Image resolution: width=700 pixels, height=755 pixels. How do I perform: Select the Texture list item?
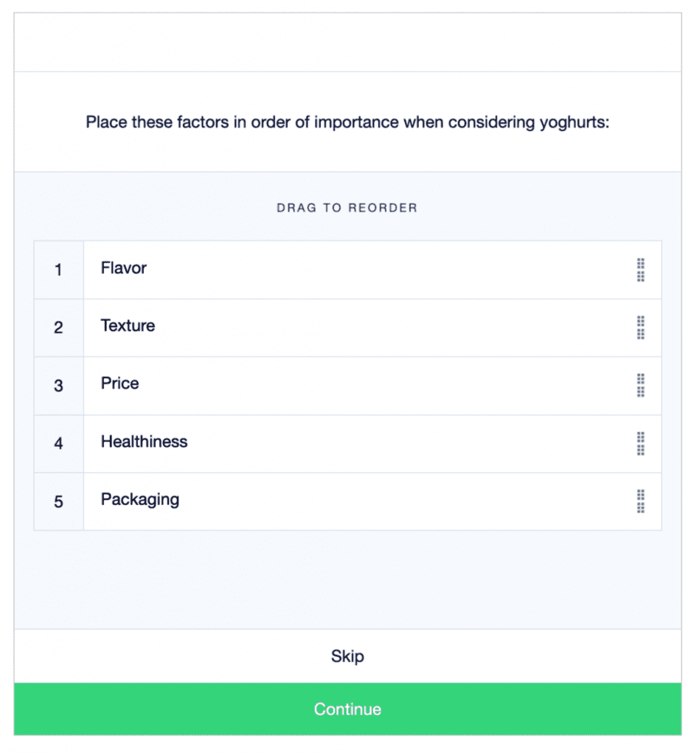click(x=295, y=326)
